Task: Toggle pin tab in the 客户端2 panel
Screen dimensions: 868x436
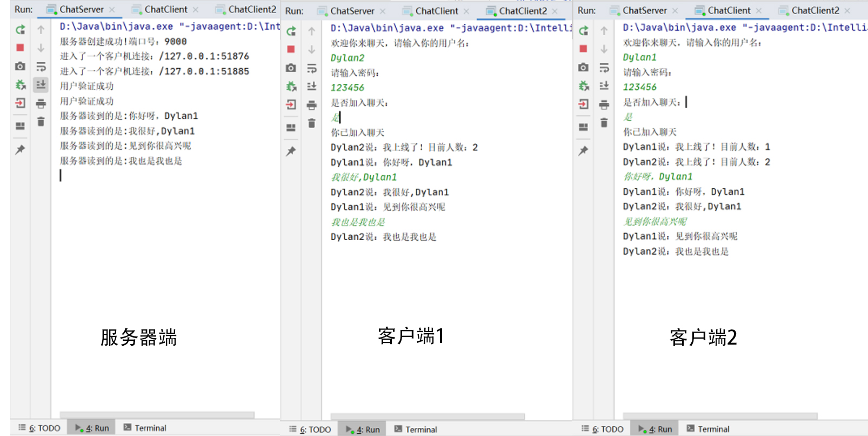Action: [x=583, y=150]
